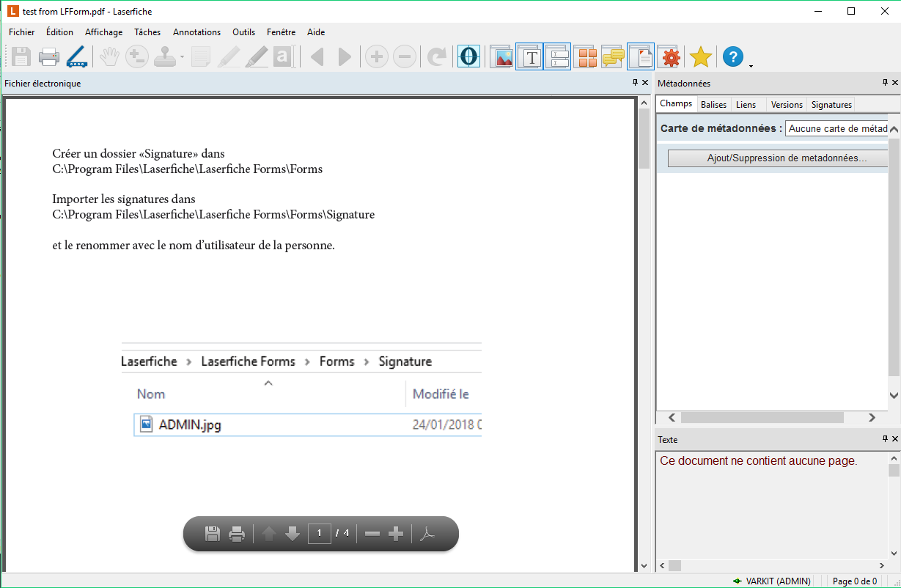The height and width of the screenshot is (588, 901).
Task: Open the Fenêtre menu
Action: (282, 32)
